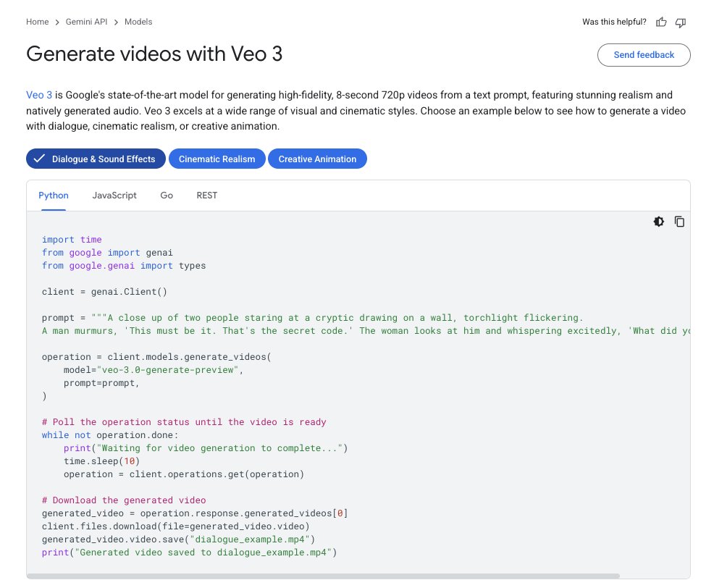Image resolution: width=714 pixels, height=588 pixels.
Task: Click the print 'Generated video saved' line
Action: click(x=190, y=553)
